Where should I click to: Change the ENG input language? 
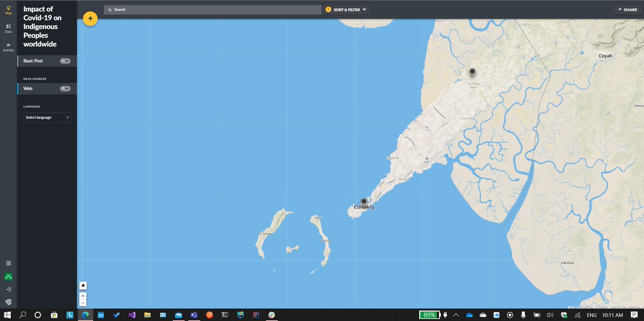click(x=592, y=315)
